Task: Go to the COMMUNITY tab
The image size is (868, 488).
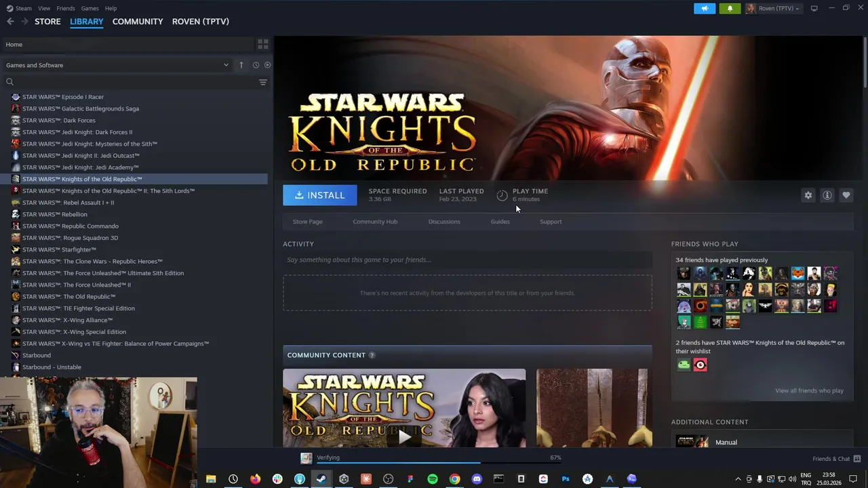Action: pos(138,22)
